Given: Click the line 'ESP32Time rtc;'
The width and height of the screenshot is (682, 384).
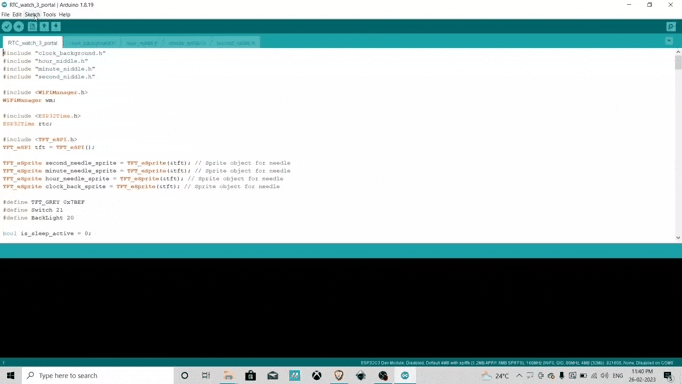Looking at the screenshot, I should pos(27,124).
